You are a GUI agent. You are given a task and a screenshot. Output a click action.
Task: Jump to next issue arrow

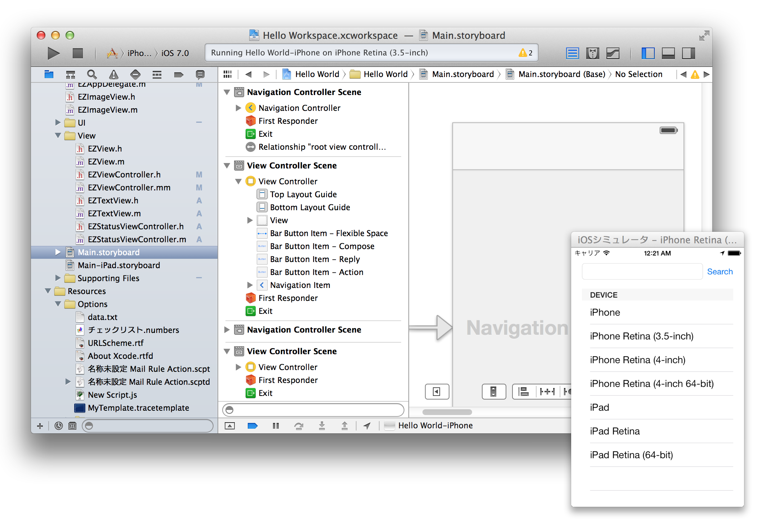[x=707, y=75]
